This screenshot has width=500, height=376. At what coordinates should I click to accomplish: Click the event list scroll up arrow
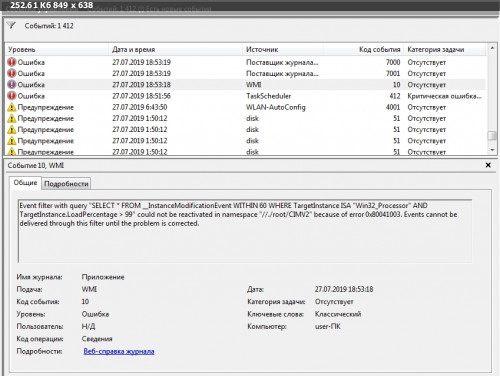point(492,48)
